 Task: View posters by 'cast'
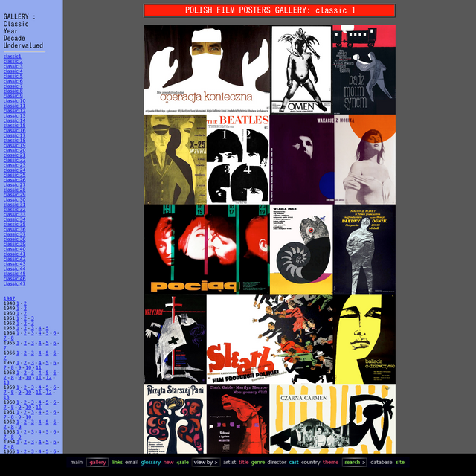[294, 463]
